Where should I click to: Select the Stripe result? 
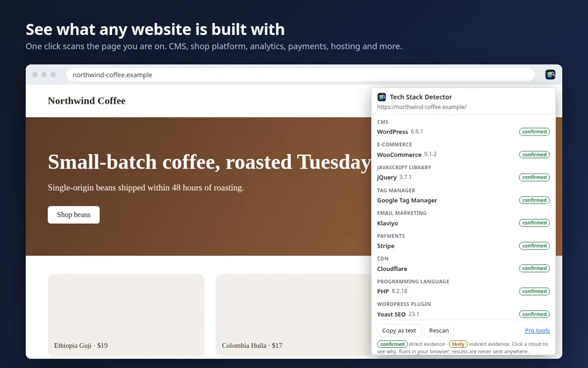click(x=463, y=246)
